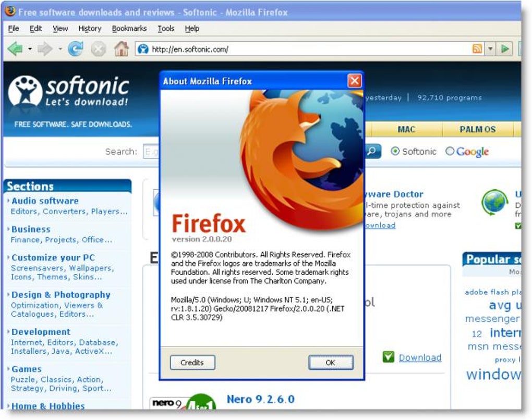Open Design & Photography section
This screenshot has width=532, height=420.
tap(61, 295)
